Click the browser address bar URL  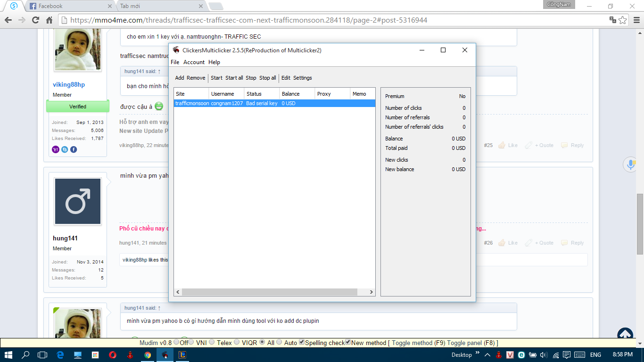click(249, 20)
